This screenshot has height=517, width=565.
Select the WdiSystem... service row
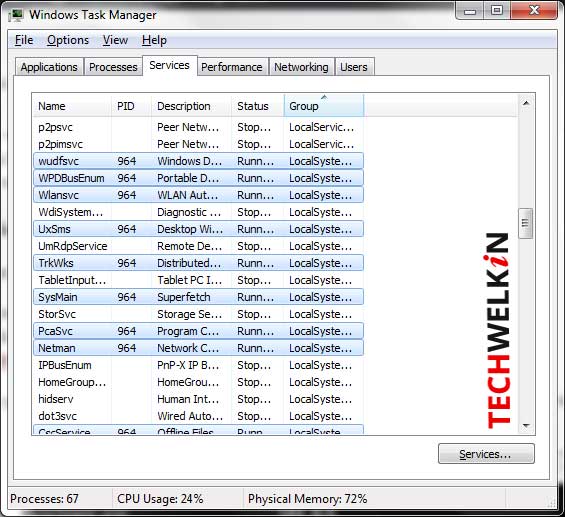[x=198, y=212]
